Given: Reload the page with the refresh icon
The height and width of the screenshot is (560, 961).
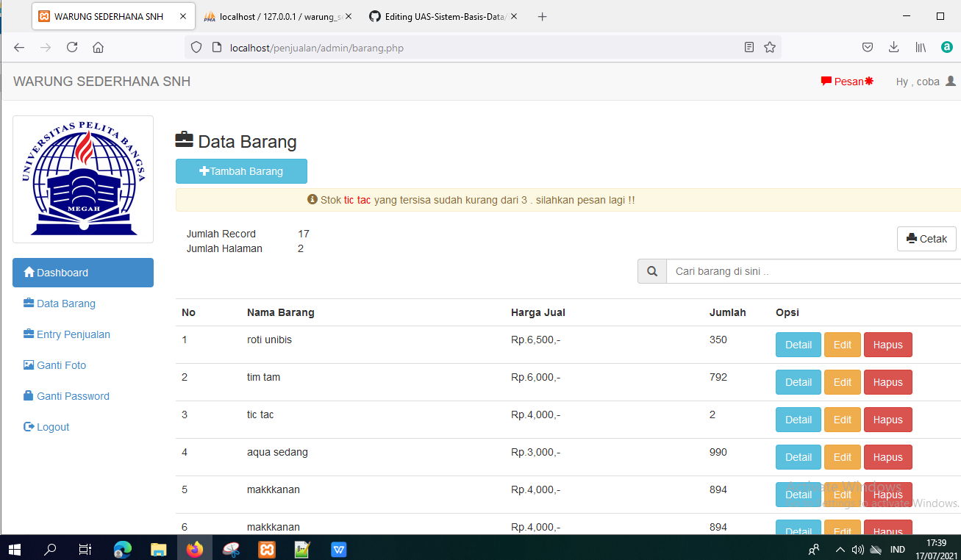Looking at the screenshot, I should tap(71, 46).
